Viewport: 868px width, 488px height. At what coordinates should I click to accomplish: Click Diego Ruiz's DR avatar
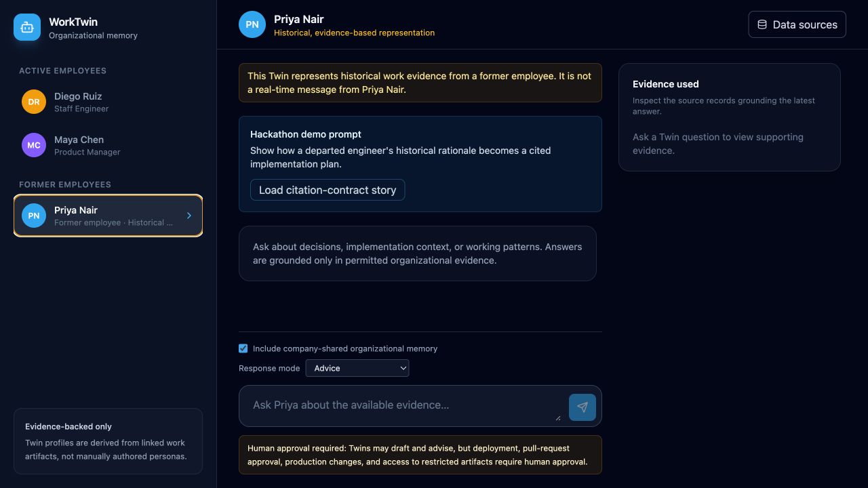click(34, 102)
